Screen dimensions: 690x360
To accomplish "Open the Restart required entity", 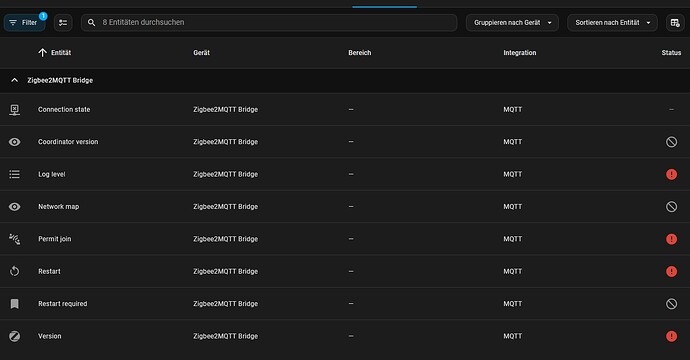I will pyautogui.click(x=62, y=304).
